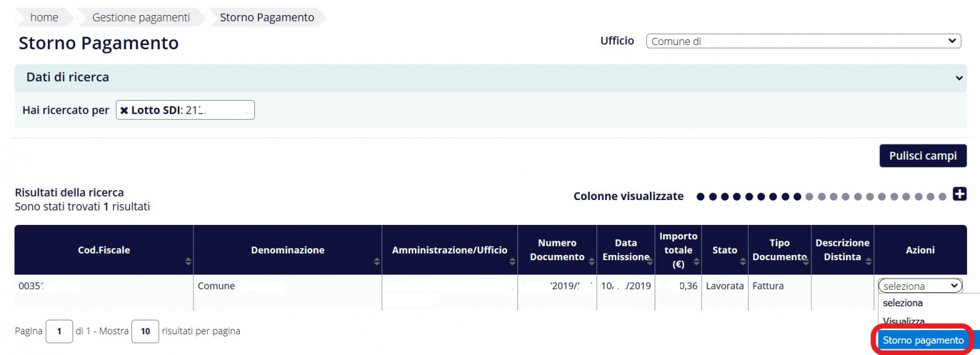Open the Azioni seleziona dropdown
Viewport: 980px width, 355px height.
pos(920,286)
